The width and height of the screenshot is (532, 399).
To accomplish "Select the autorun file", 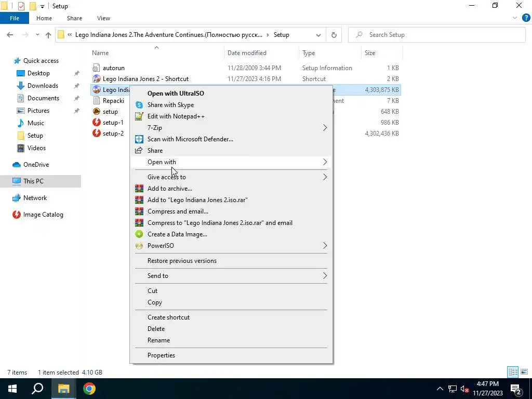I will [x=113, y=68].
